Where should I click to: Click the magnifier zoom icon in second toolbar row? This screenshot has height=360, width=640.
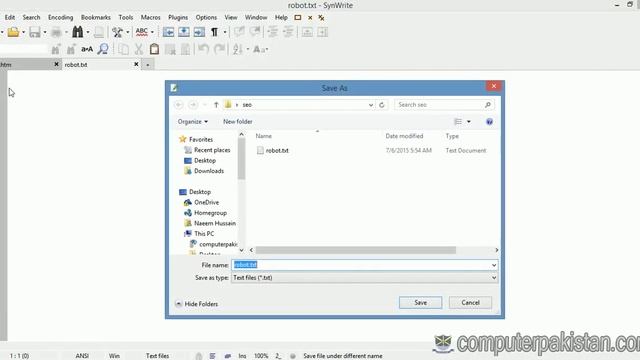pos(103,49)
